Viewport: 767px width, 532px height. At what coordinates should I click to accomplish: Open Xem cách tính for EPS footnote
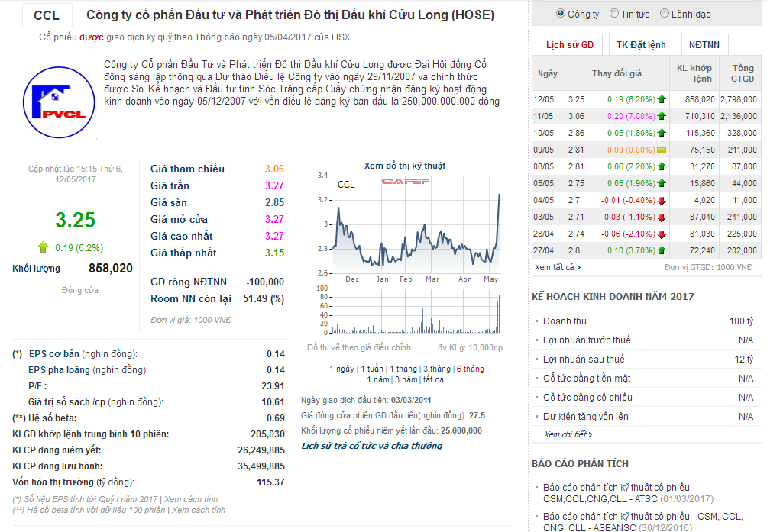coord(191,499)
